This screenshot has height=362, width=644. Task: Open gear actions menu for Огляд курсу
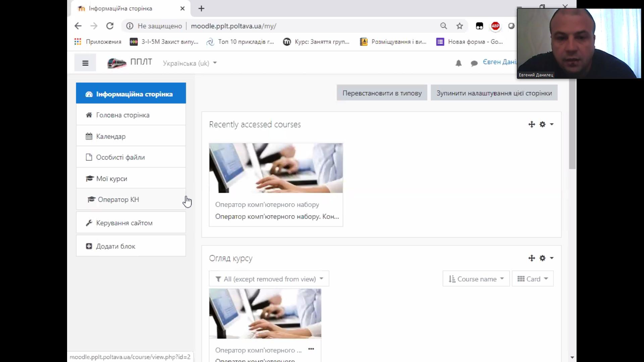pos(546,258)
